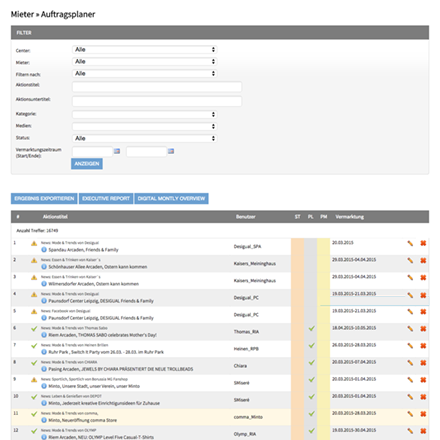Open the Medien dropdown
440x440 pixels.
pyautogui.click(x=145, y=126)
